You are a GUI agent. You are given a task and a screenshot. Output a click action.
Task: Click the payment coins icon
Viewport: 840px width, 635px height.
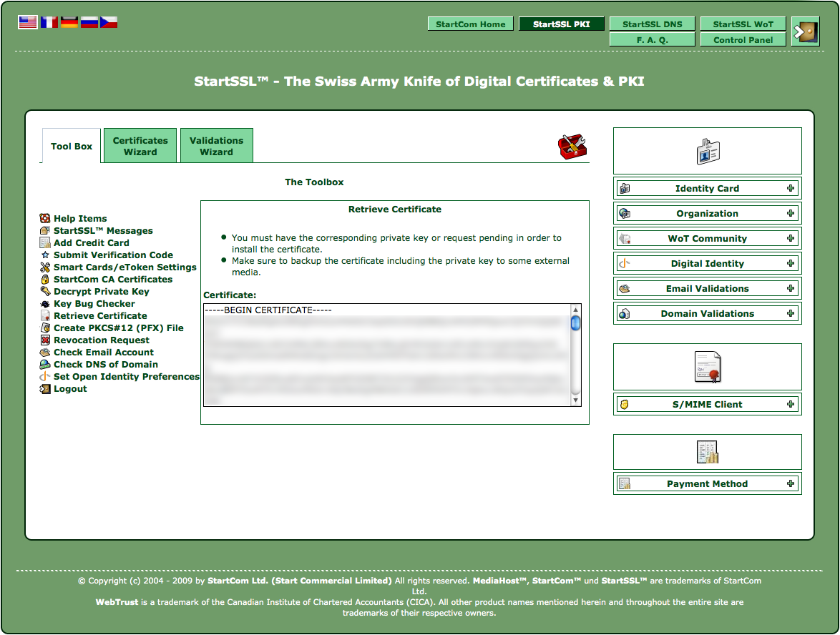(708, 453)
